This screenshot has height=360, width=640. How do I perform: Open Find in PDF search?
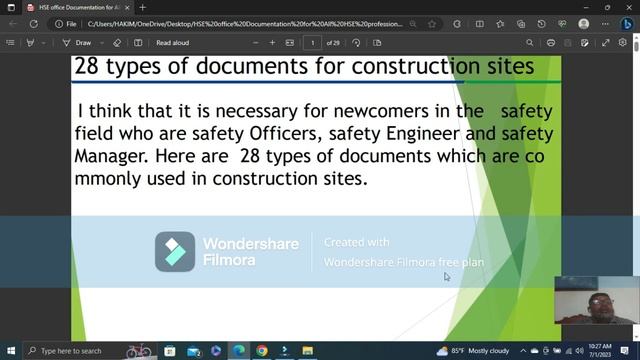[529, 42]
